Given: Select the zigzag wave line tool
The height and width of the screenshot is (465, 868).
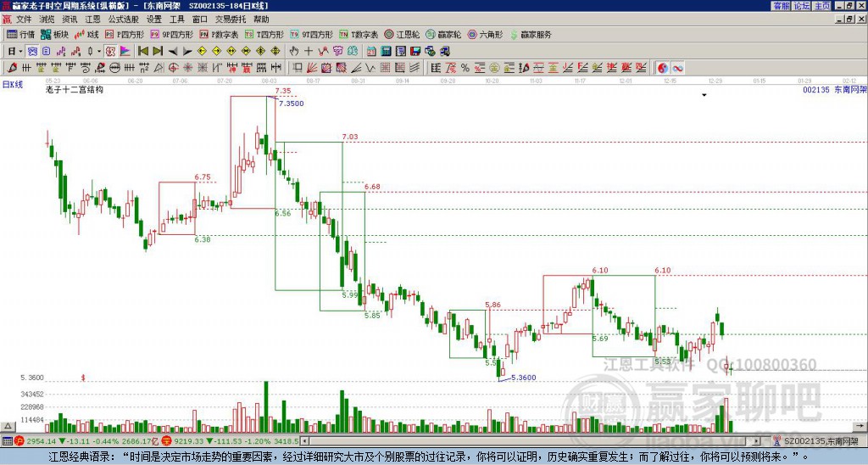Looking at the screenshot, I should [371, 68].
